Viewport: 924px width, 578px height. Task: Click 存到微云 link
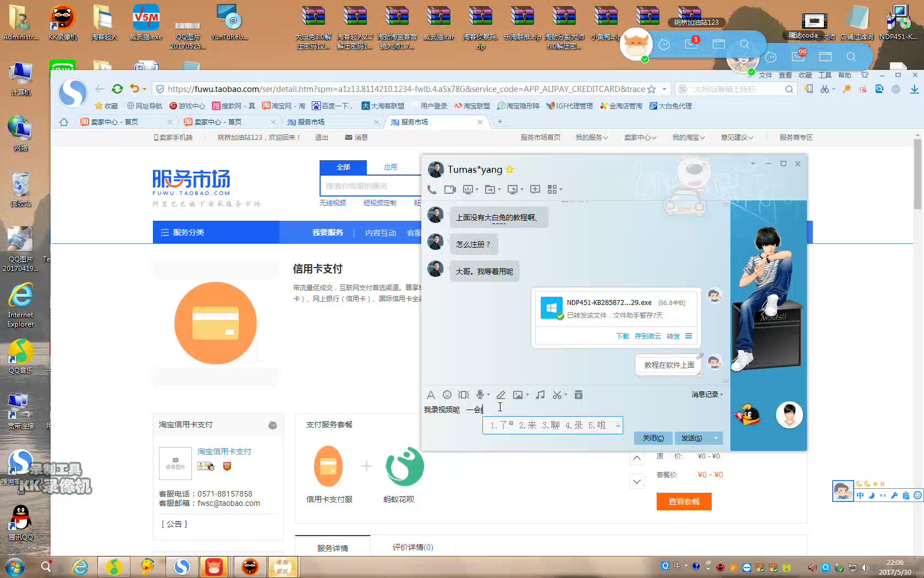click(648, 336)
